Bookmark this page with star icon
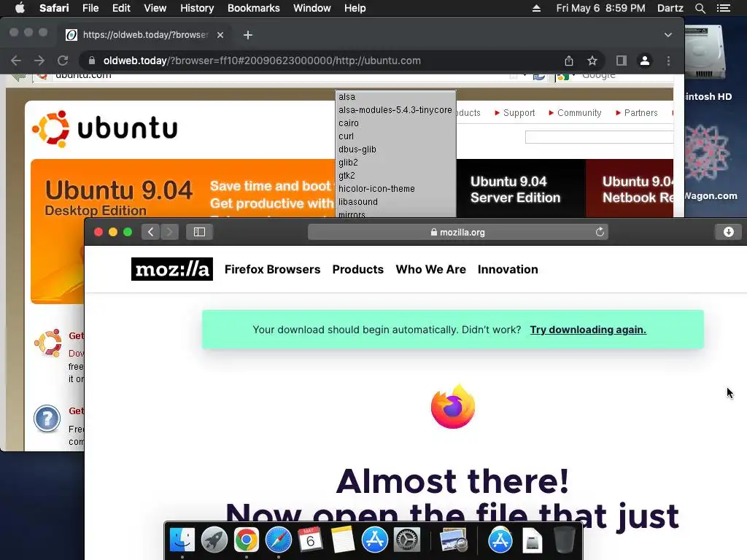This screenshot has height=560, width=747. 592,61
